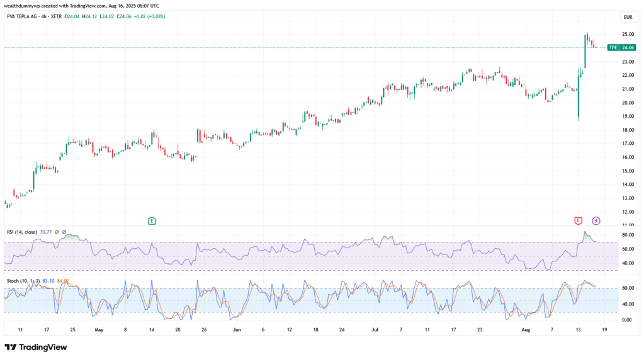The width and height of the screenshot is (644, 359).
Task: Click the high value H24.12
Action: 89,16
